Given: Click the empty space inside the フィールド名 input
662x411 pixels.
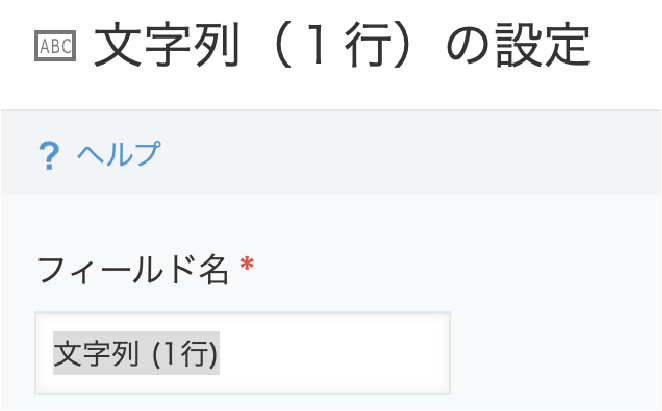Looking at the screenshot, I should click(334, 353).
